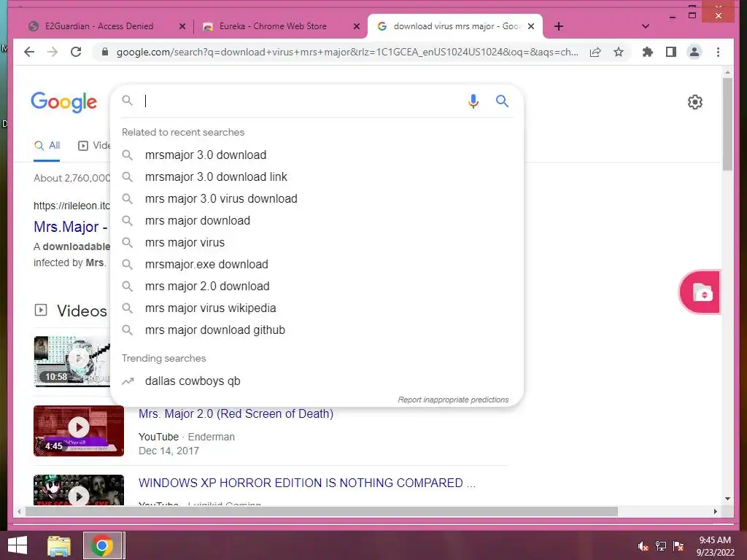
Task: Open the tab search dropdown chevron
Action: pos(646,26)
